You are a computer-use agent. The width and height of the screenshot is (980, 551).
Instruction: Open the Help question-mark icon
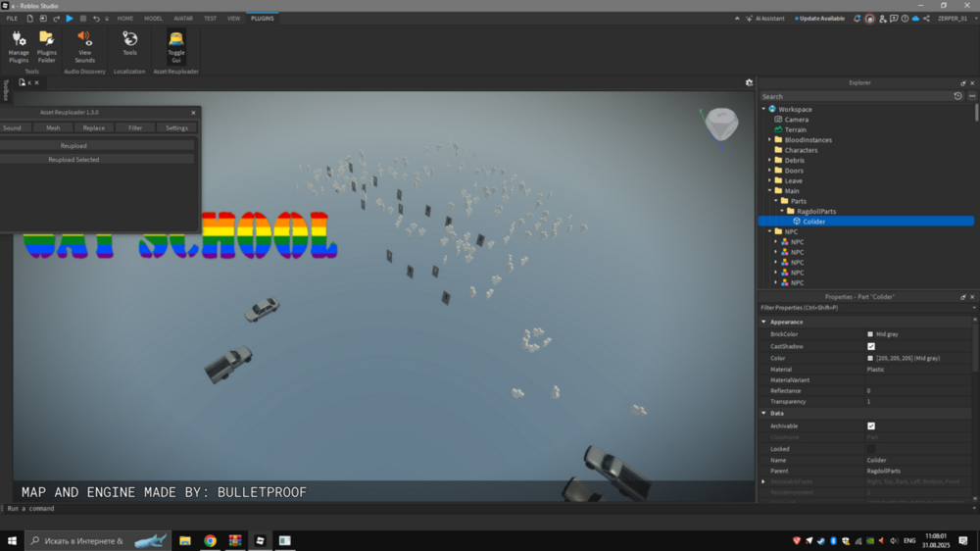(x=905, y=19)
